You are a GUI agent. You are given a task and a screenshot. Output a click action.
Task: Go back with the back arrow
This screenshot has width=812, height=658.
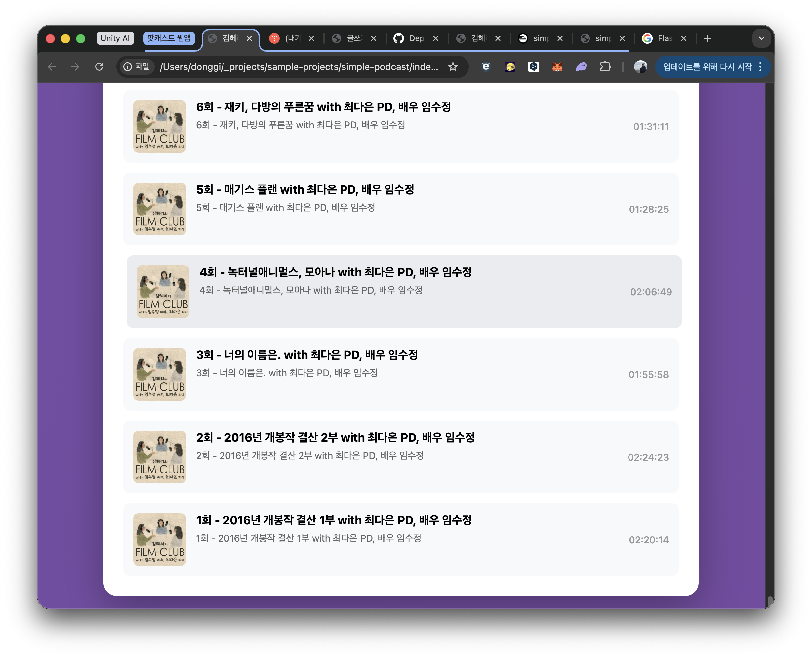pos(52,67)
